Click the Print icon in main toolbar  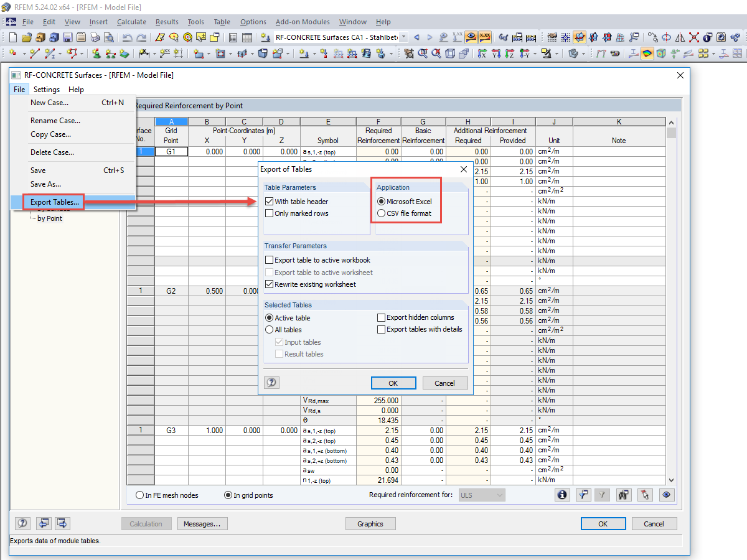coord(95,37)
